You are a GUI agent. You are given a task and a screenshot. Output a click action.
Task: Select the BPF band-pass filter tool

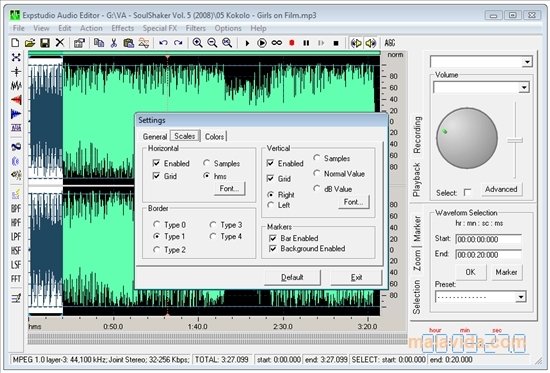point(16,208)
